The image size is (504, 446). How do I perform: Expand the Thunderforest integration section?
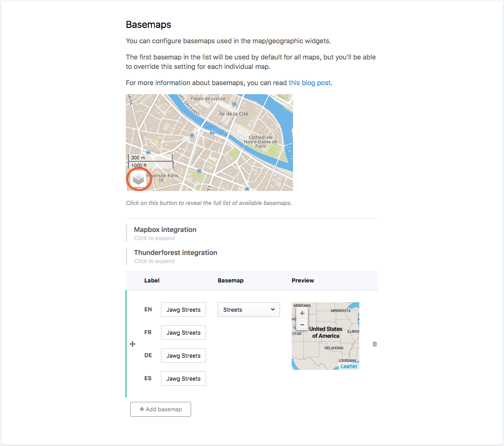[x=175, y=253]
